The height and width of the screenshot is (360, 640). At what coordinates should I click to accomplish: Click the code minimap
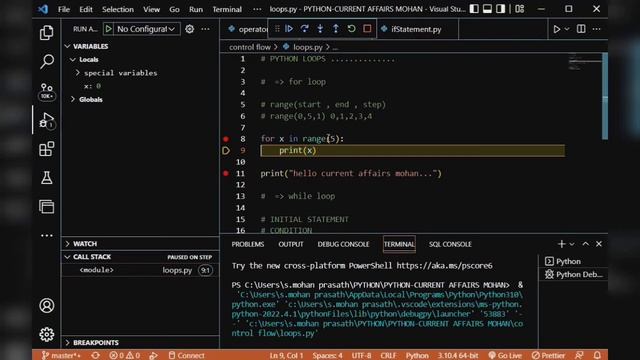pyautogui.click(x=584, y=62)
